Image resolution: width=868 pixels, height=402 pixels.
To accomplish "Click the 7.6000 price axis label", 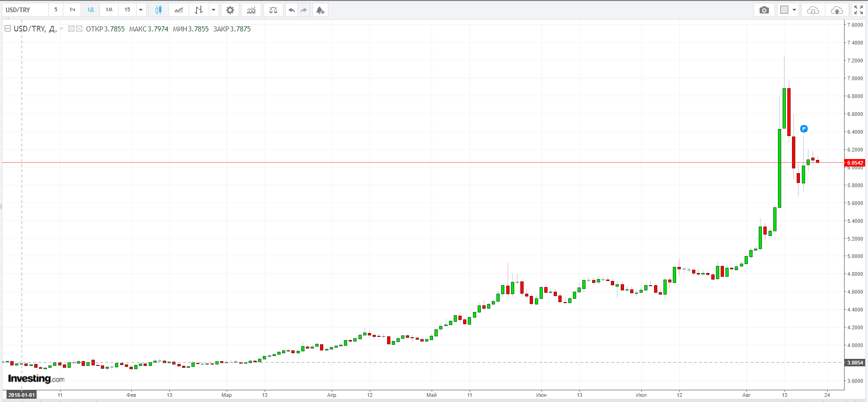I will (x=855, y=25).
